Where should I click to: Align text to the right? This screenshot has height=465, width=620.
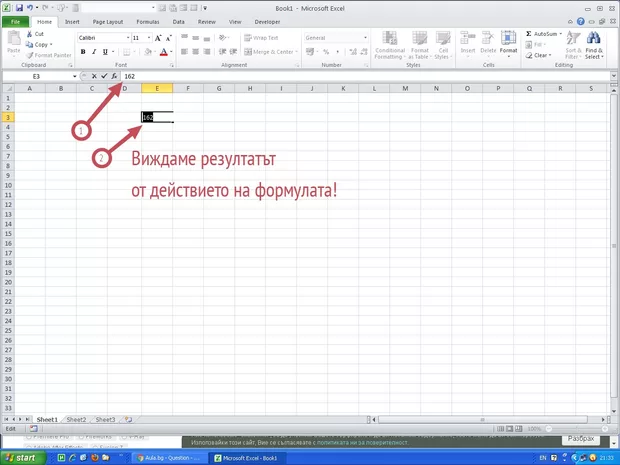point(206,52)
